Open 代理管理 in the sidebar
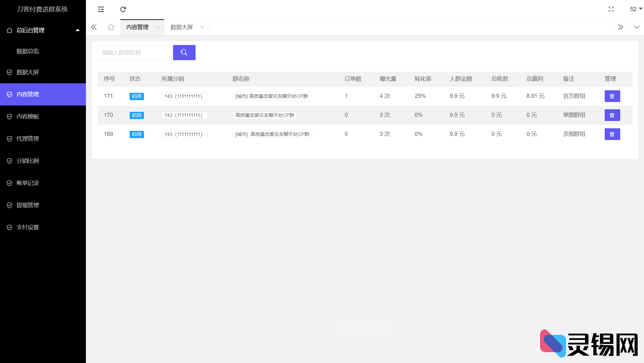Image resolution: width=644 pixels, height=363 pixels. point(28,139)
